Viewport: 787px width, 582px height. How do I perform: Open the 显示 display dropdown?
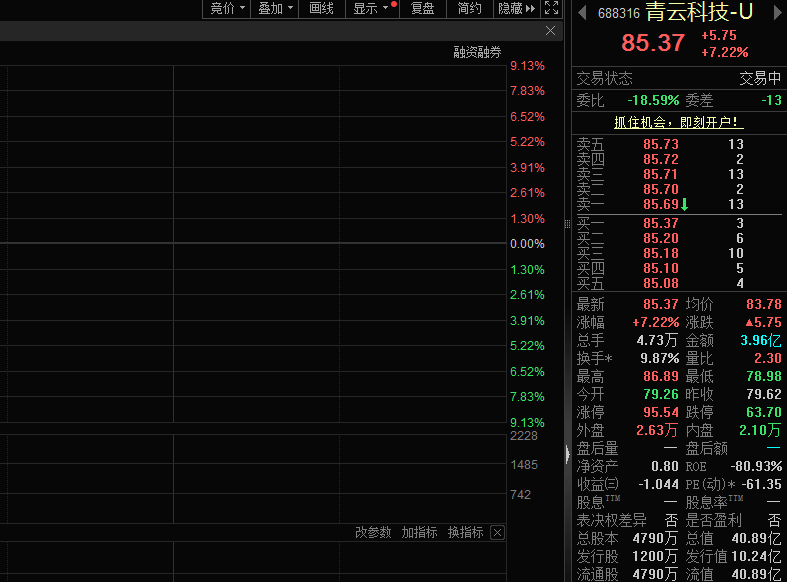pyautogui.click(x=370, y=9)
